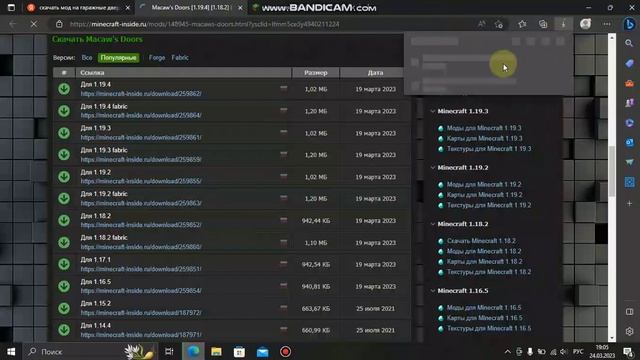Show hidden system tray icons chevron
Viewport: 640px width, 360px height.
[x=507, y=351]
